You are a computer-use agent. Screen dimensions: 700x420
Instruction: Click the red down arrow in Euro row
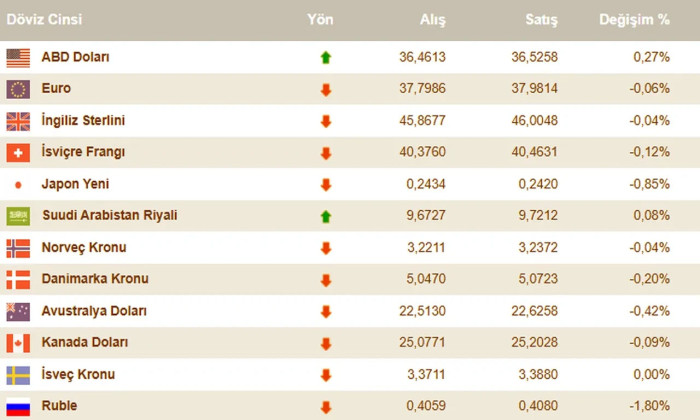326,90
